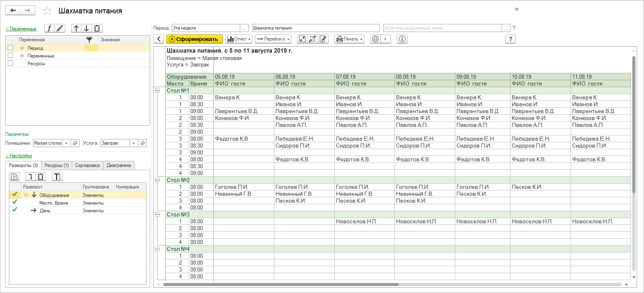
Task: Click the move-down-level arrow icon in Развороты toolbar
Action: [x=30, y=177]
